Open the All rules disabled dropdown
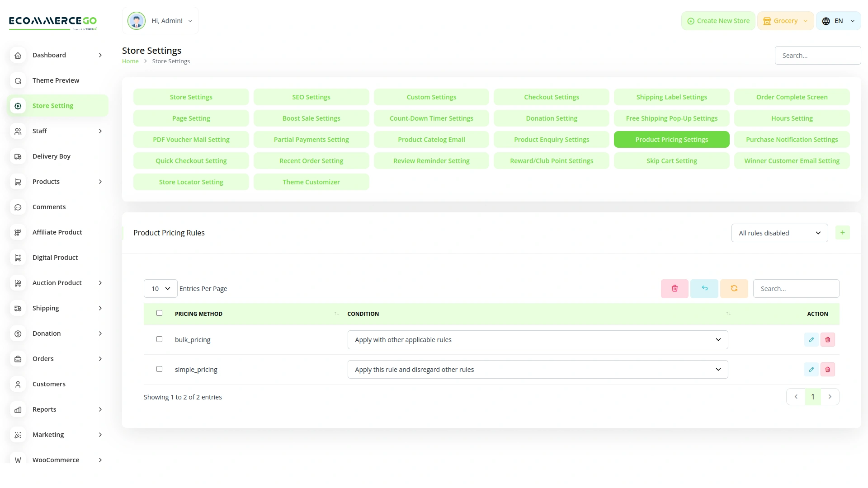Screen dimensions: 868x488 (x=779, y=233)
